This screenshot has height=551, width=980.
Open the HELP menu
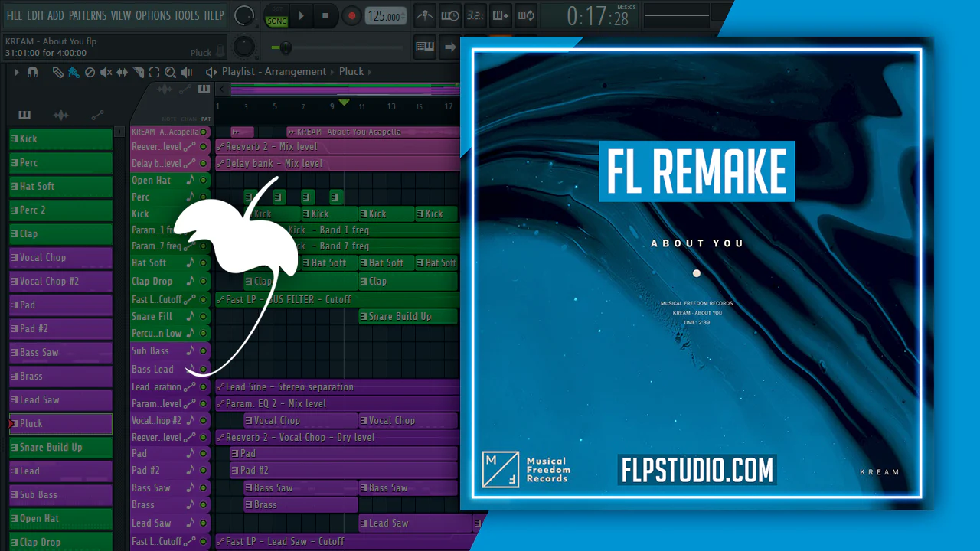point(214,15)
